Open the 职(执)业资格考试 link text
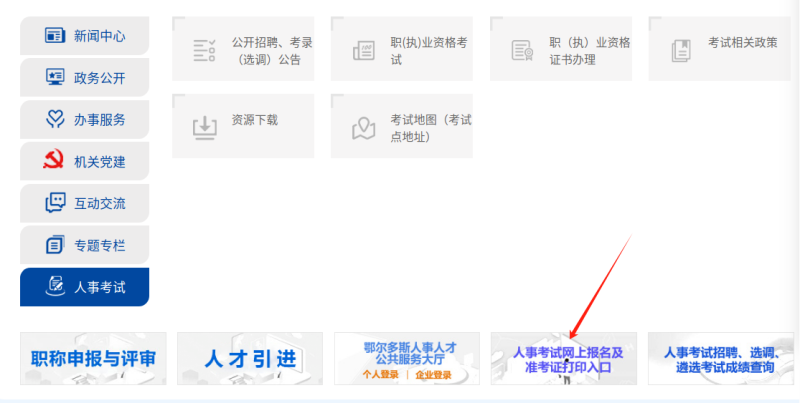This screenshot has width=800, height=403. [x=429, y=51]
